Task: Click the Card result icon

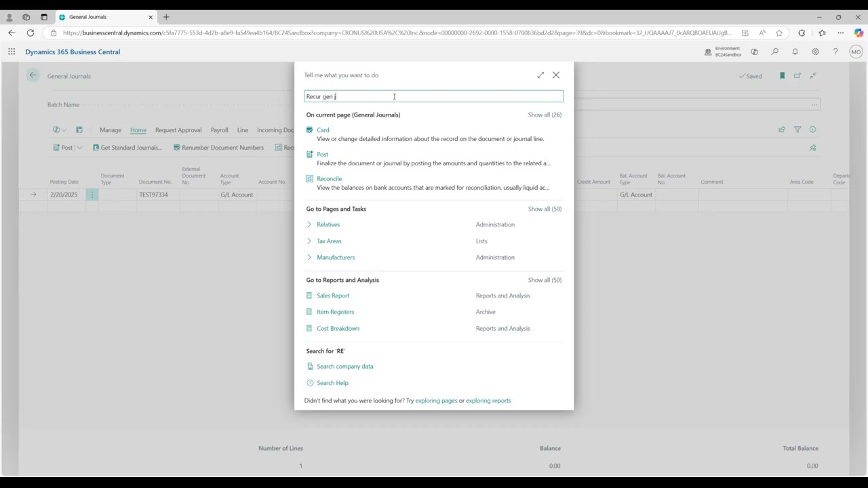Action: [x=309, y=129]
